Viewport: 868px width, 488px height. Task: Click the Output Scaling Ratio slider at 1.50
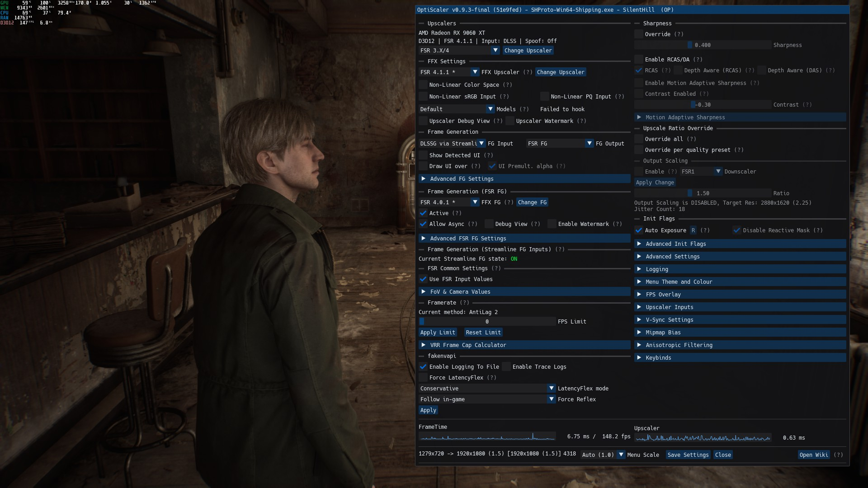point(703,193)
